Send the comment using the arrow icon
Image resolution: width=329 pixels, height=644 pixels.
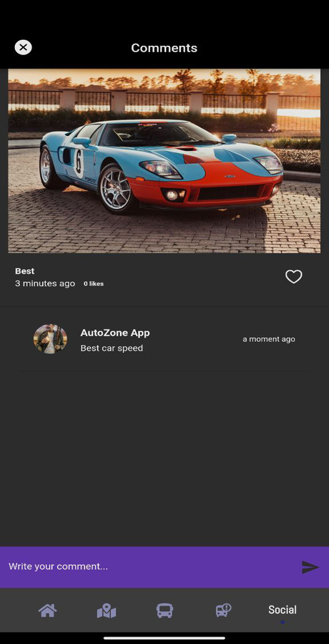(x=310, y=567)
